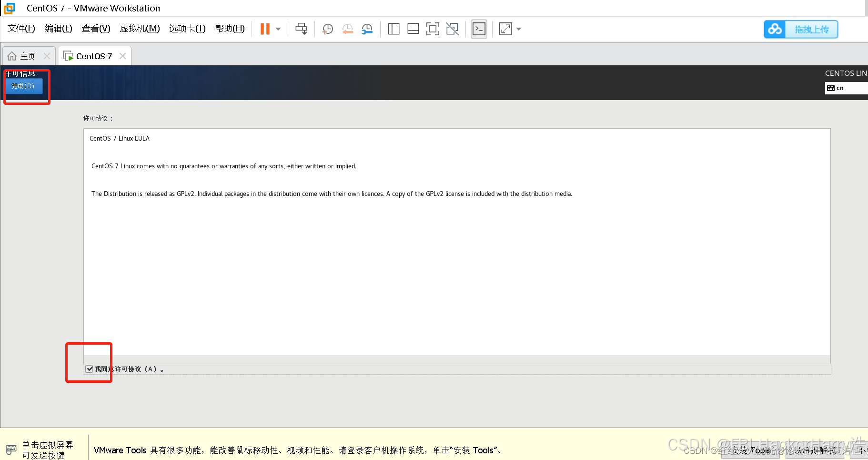
Task: Open the console view icon
Action: click(479, 29)
